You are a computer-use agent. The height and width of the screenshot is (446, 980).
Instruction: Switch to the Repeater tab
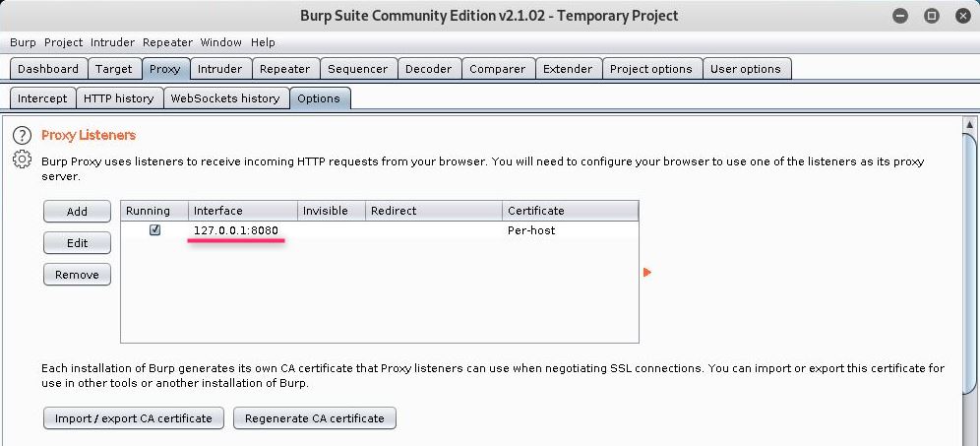pos(285,69)
